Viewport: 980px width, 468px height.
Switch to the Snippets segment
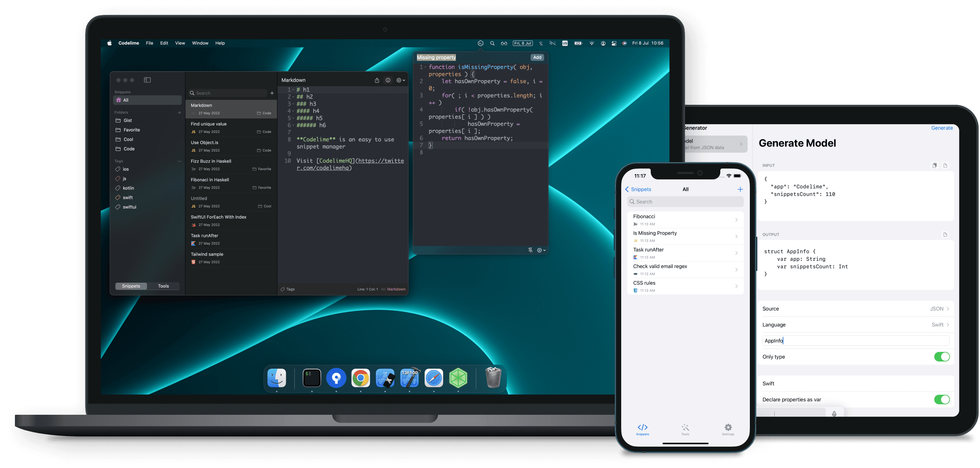coord(131,286)
